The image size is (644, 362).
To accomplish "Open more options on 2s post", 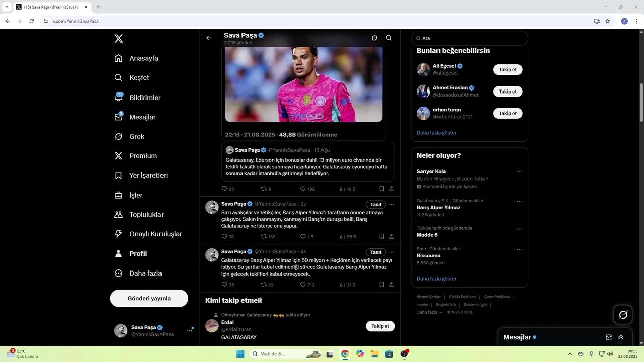I will (392, 204).
